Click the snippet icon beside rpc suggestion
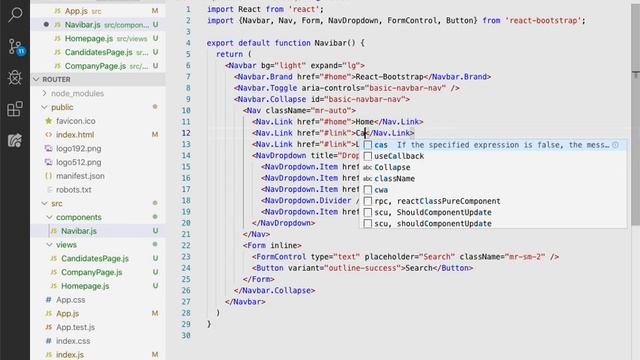 368,201
